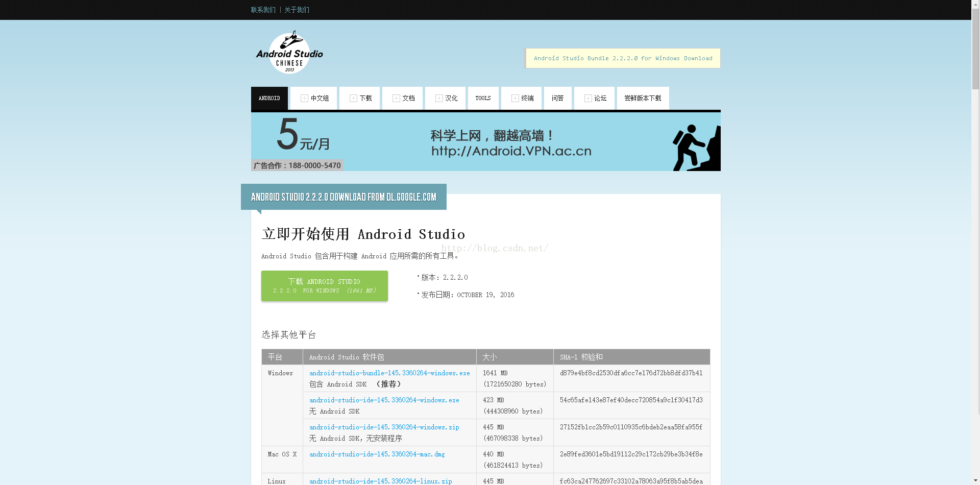This screenshot has width=980, height=485.
Task: Click the scroll up arrow of page scrollbar
Action: [x=975, y=4]
